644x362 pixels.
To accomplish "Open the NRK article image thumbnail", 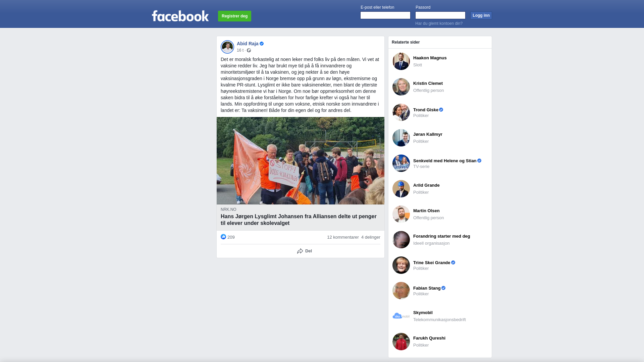I will [x=301, y=161].
